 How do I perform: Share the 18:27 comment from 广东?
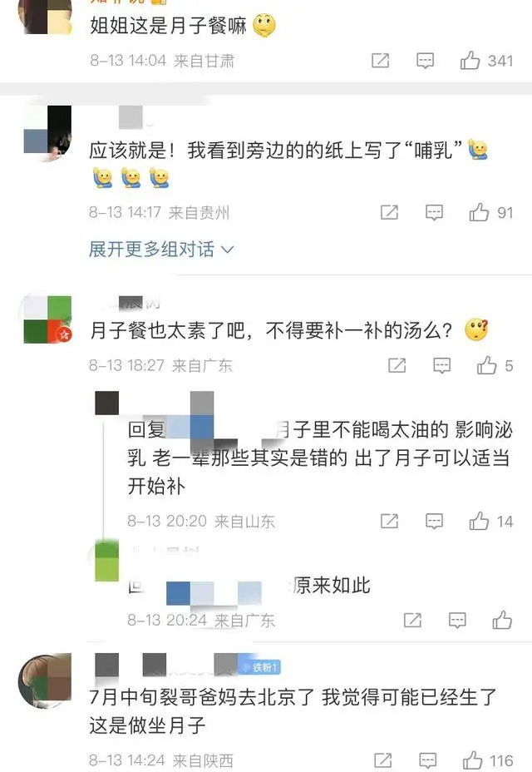(397, 365)
